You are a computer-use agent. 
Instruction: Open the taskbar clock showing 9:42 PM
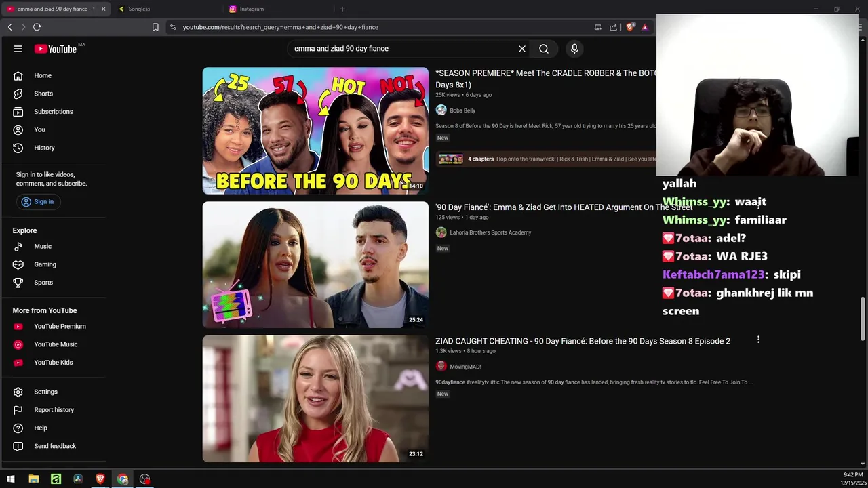click(853, 479)
